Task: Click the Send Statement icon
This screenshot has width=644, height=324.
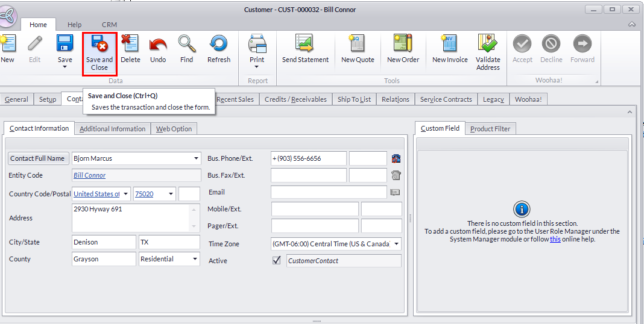Action: (x=305, y=45)
